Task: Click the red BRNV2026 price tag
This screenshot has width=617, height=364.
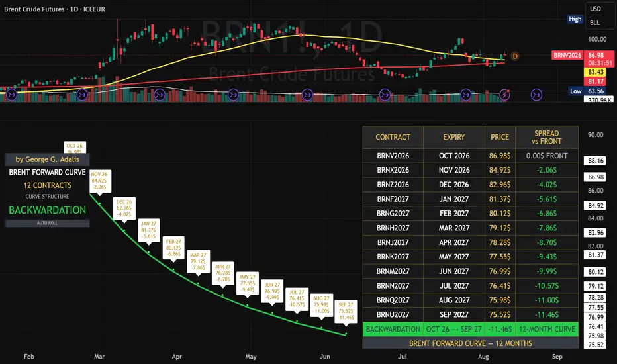Action: click(x=567, y=55)
